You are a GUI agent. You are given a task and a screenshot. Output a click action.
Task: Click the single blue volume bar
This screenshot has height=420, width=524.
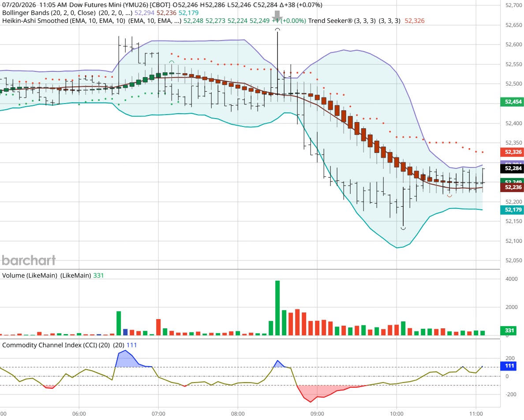[125, 332]
